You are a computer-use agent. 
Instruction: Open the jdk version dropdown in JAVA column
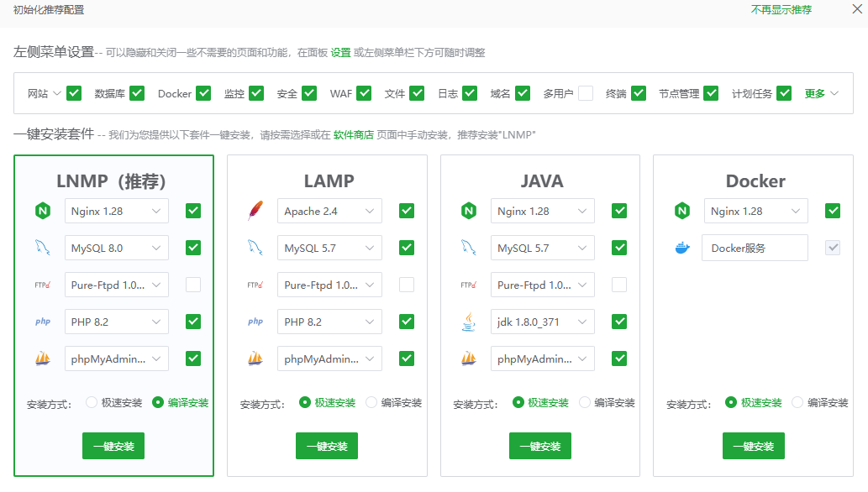(x=542, y=321)
